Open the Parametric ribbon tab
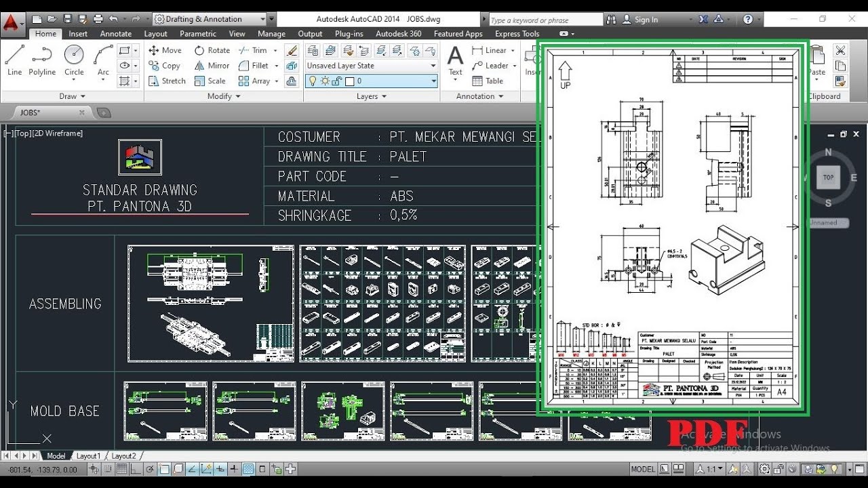The image size is (868, 488). [x=198, y=33]
